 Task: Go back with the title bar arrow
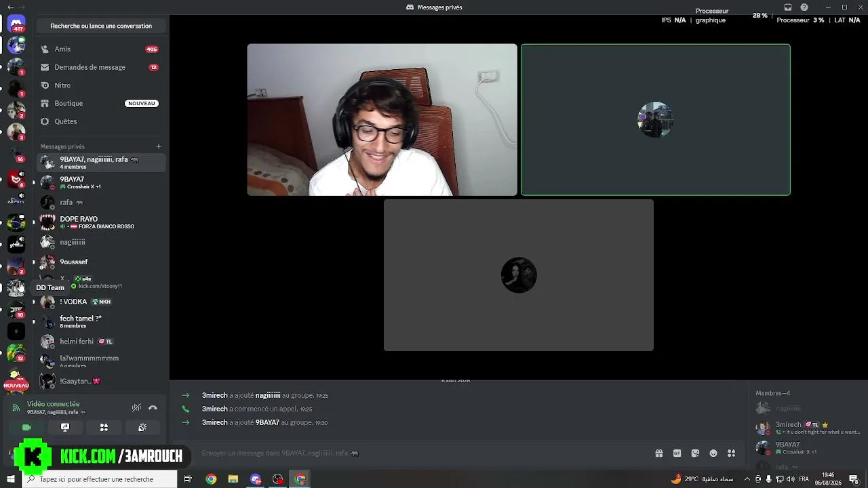coord(10,7)
